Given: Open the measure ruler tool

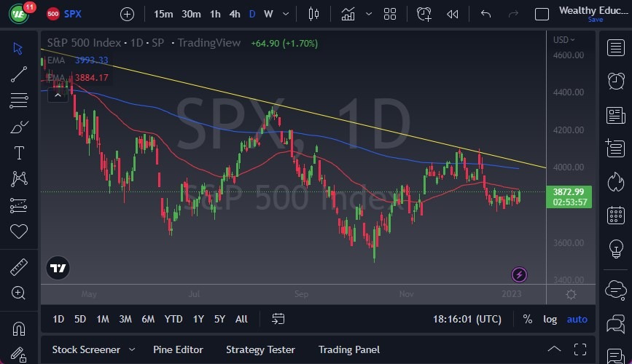Looking at the screenshot, I should click(19, 267).
